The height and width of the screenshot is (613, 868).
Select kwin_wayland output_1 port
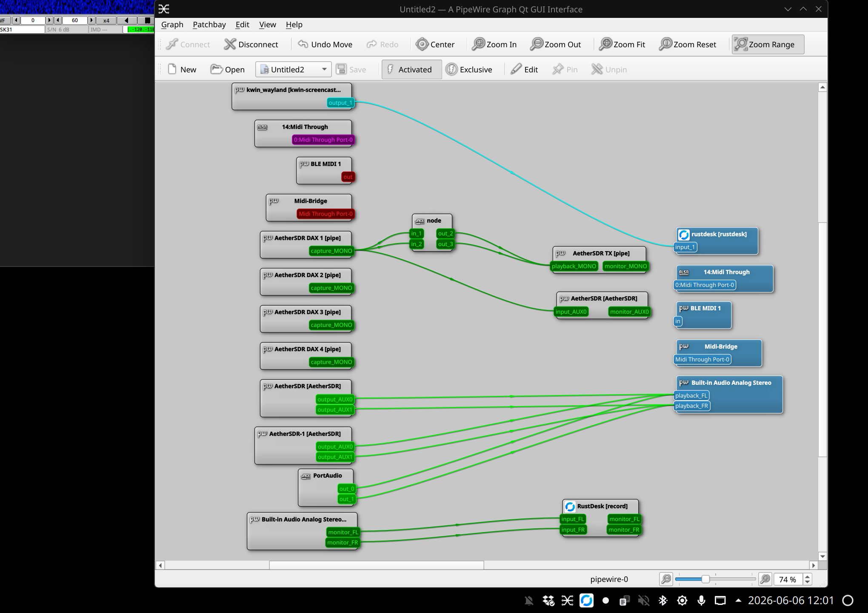[340, 103]
